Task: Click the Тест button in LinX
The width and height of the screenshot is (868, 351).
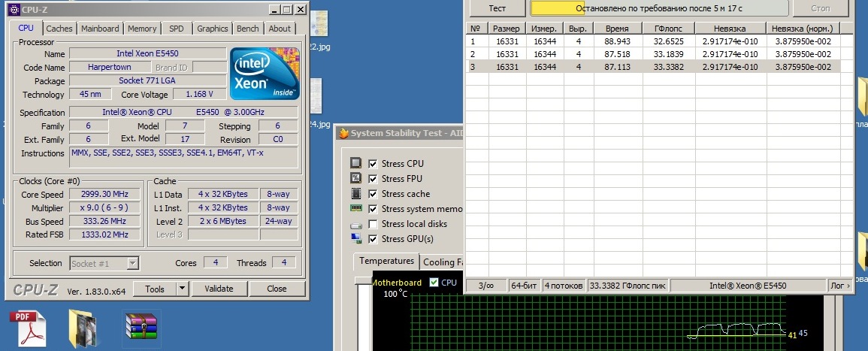Action: pyautogui.click(x=497, y=8)
